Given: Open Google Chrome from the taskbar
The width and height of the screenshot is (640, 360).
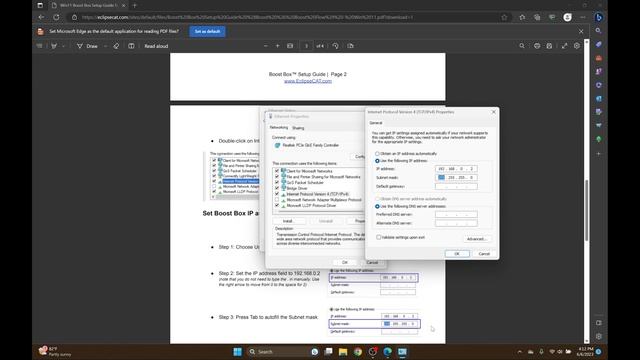Looking at the screenshot, I should pos(358,351).
